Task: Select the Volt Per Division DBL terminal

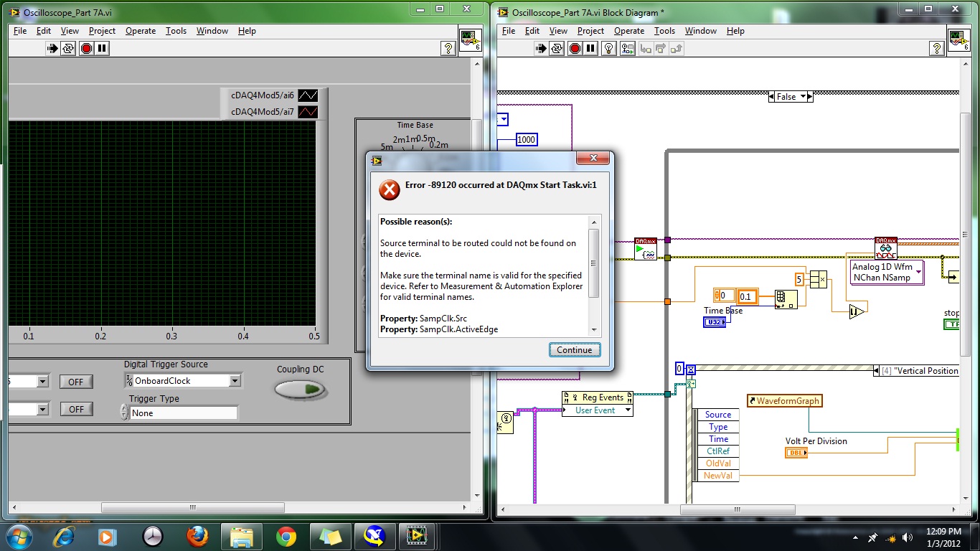Action: tap(796, 453)
